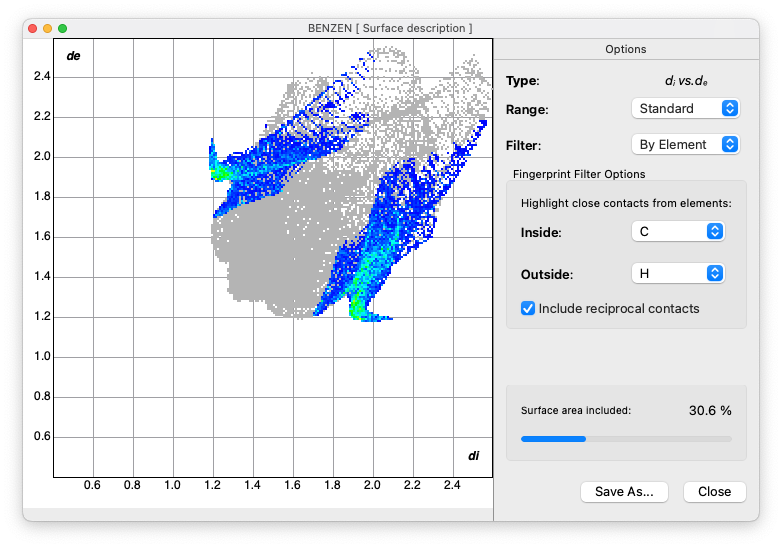Image resolution: width=782 pixels, height=548 pixels.
Task: Toggle the Include reciprocal contacts checkbox
Action: click(x=528, y=309)
